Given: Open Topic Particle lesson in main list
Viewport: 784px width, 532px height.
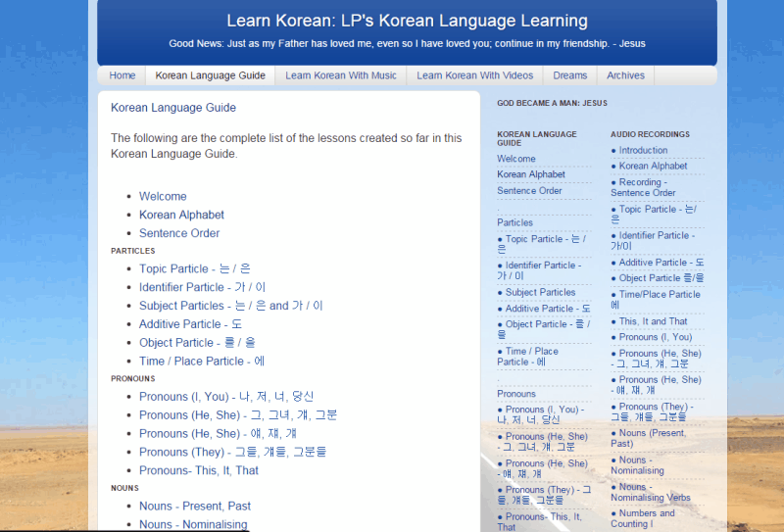Looking at the screenshot, I should point(194,269).
